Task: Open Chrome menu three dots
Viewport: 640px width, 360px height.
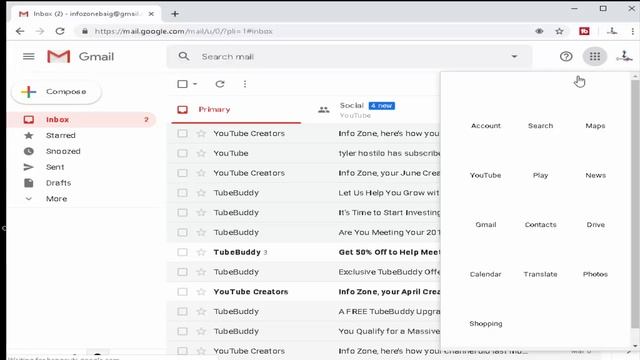Action: coord(632,31)
